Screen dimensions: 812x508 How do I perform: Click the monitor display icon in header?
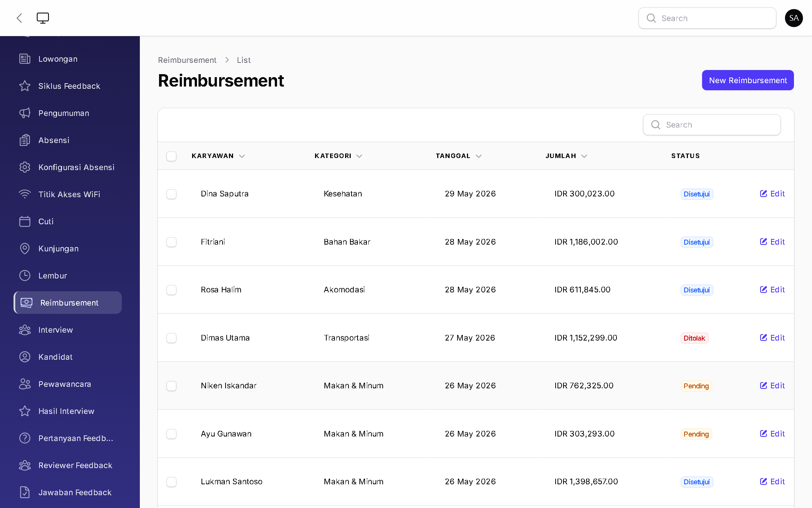click(43, 18)
